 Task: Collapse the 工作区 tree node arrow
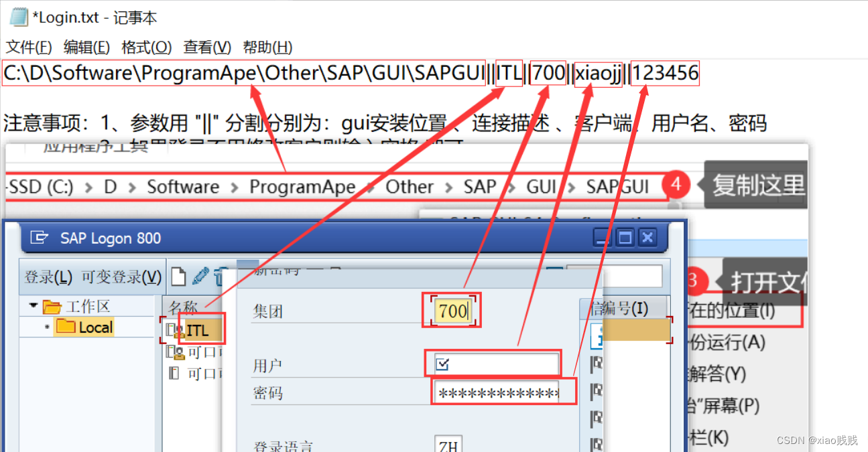pyautogui.click(x=33, y=306)
